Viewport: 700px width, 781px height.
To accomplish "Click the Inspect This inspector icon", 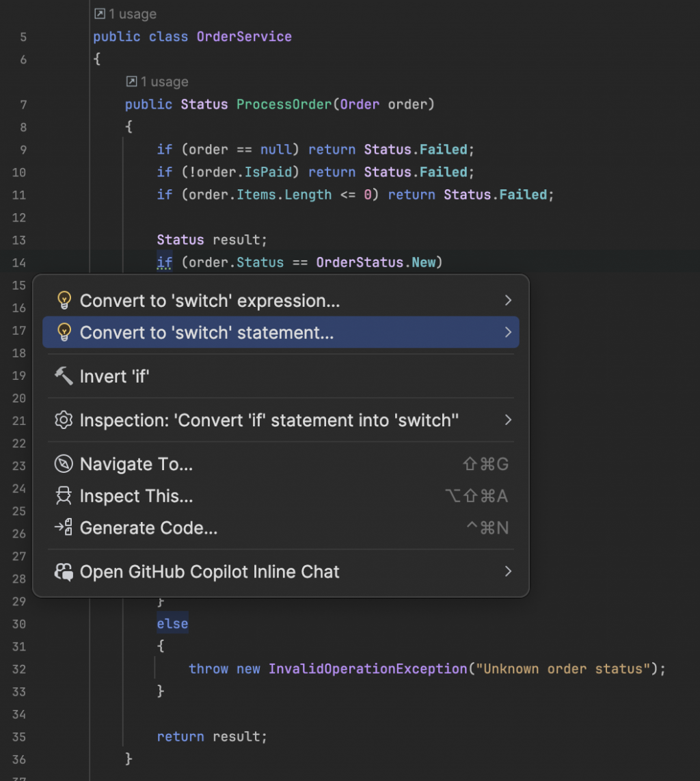I will pos(64,496).
